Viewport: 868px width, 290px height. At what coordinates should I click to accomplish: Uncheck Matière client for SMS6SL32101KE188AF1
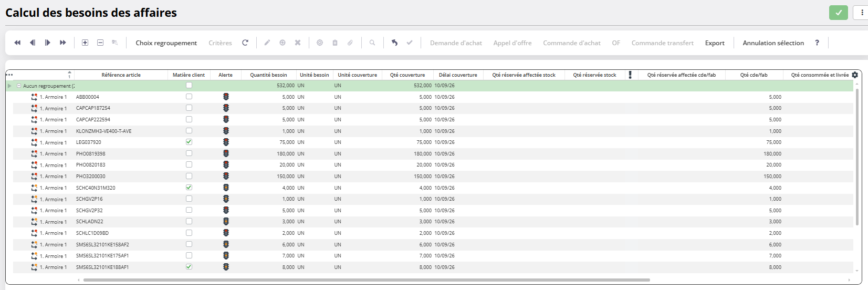point(189,267)
